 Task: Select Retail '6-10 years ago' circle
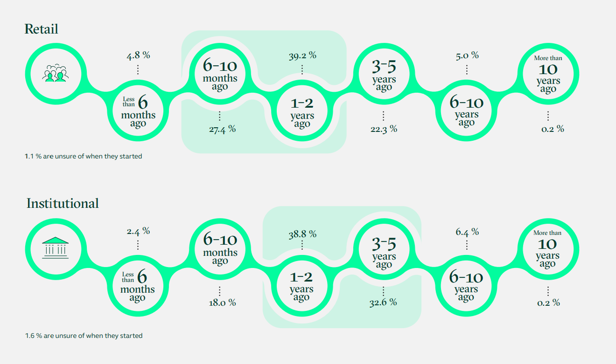pyautogui.click(x=466, y=111)
